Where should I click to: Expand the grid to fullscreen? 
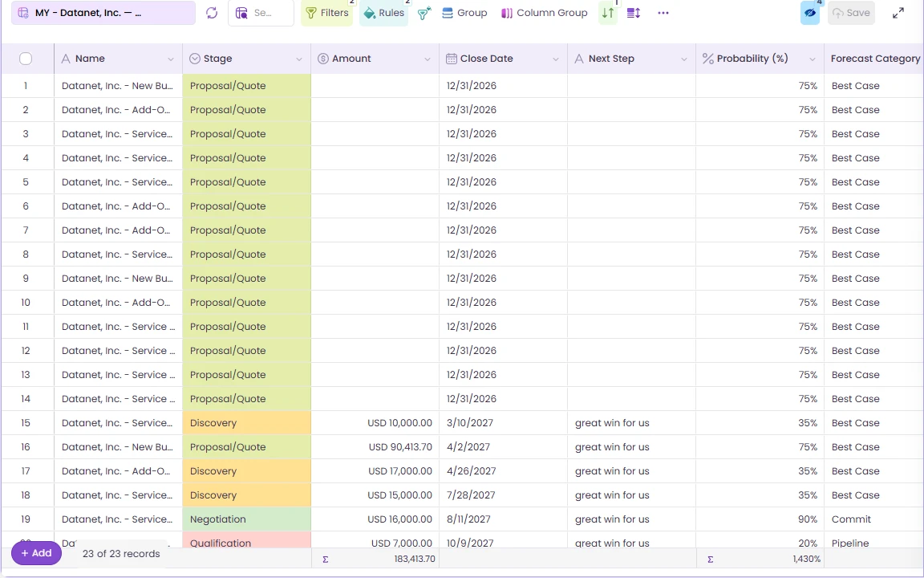[x=898, y=13]
